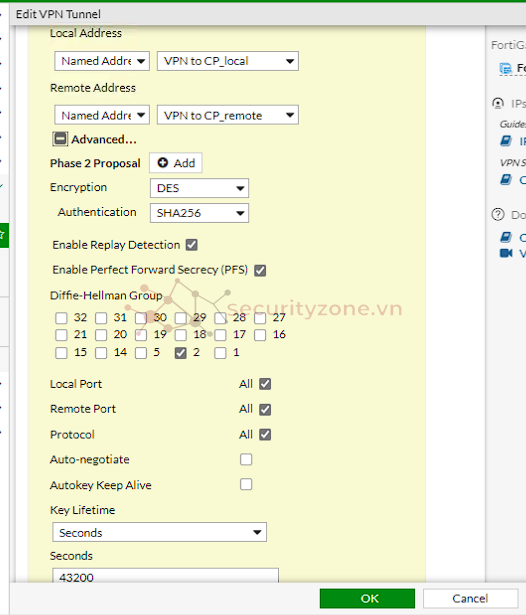Click the plus icon on Add button
The image size is (526, 615).
pos(163,163)
